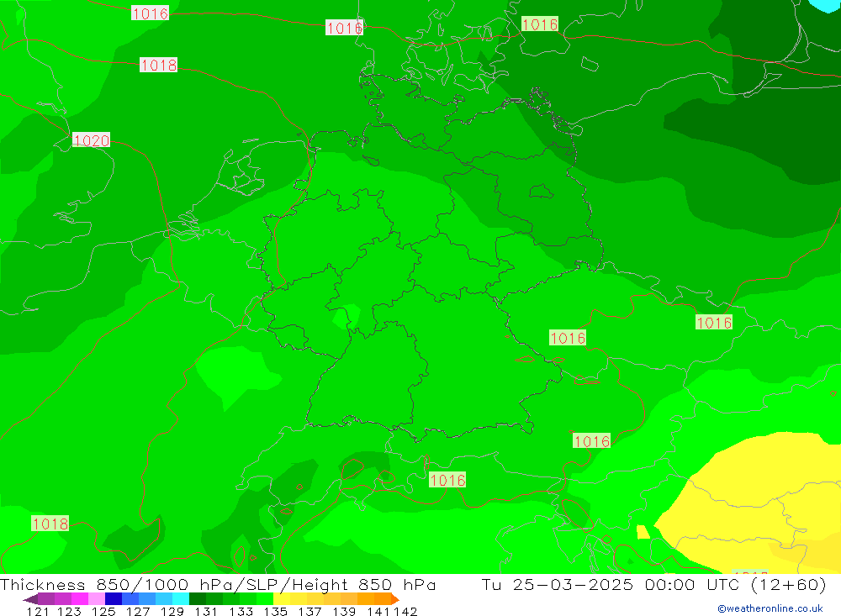Click the 'Thickness 850/1000 hPa/SLP/Height 850 hPa' title
Image resolution: width=841 pixels, height=616 pixels.
click(218, 584)
